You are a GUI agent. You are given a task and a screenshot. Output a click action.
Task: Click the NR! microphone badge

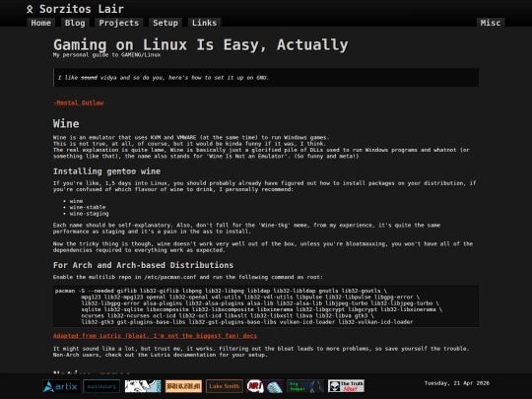click(265, 386)
